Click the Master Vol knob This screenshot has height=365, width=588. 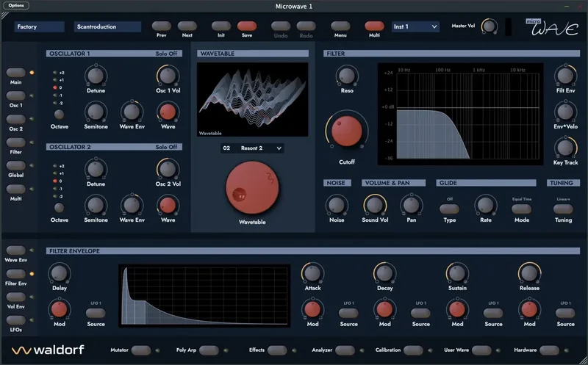point(489,26)
